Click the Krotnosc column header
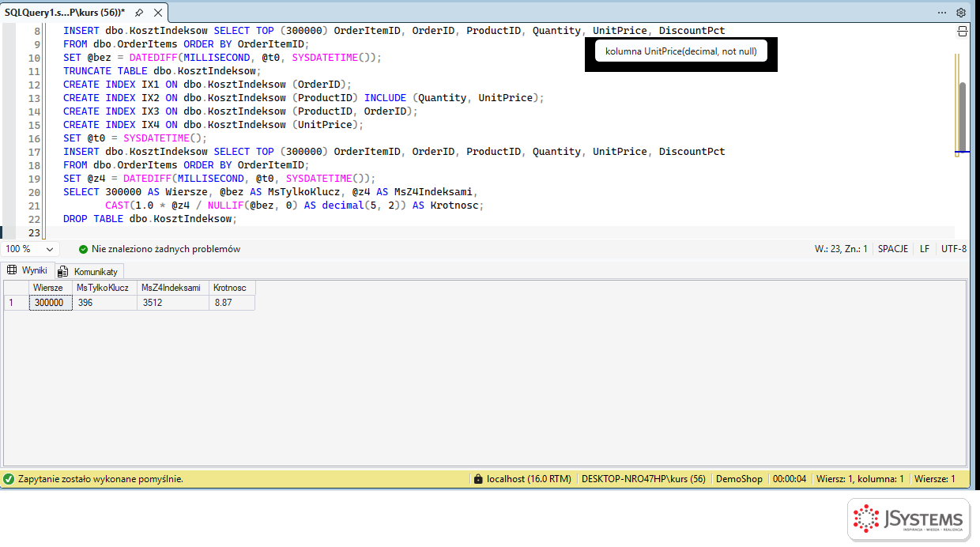 click(x=232, y=288)
